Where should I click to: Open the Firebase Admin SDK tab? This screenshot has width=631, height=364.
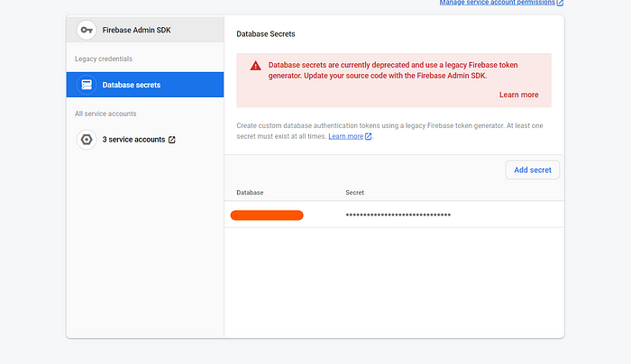click(x=145, y=30)
